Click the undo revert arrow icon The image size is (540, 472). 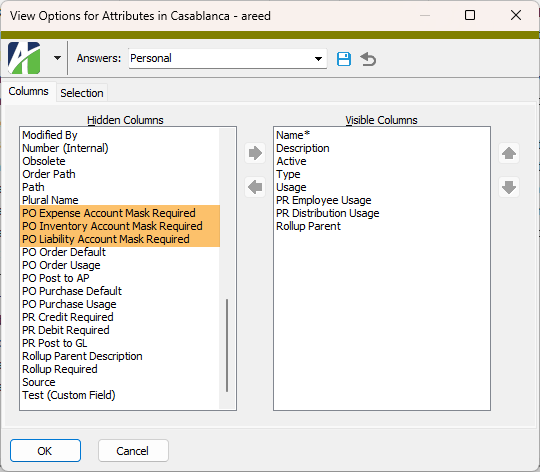click(x=368, y=59)
